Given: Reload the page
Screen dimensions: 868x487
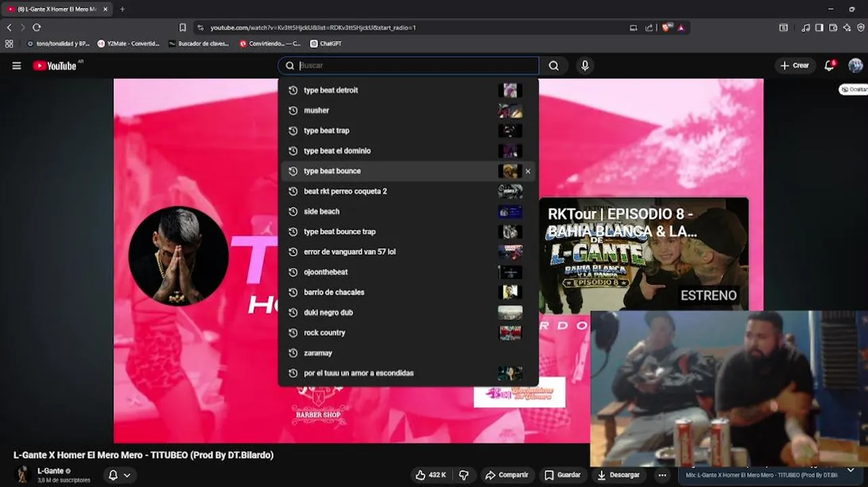Looking at the screenshot, I should (x=37, y=28).
